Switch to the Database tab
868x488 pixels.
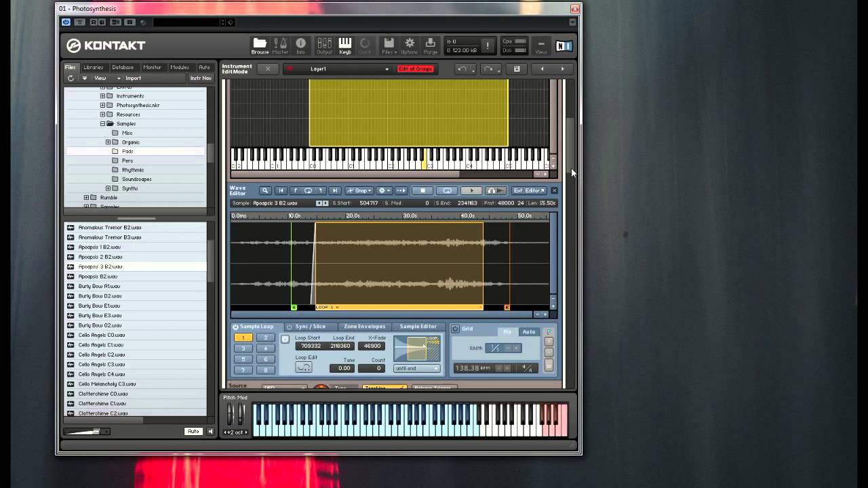point(123,67)
